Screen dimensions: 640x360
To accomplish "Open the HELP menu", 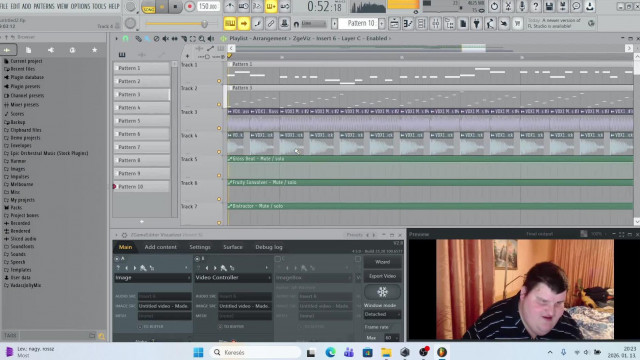I will [x=114, y=7].
